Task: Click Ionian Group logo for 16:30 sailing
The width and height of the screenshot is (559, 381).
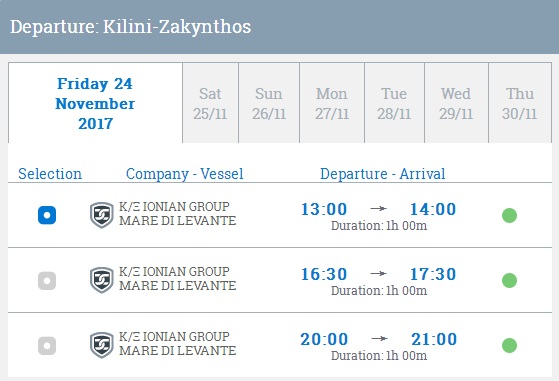Action: 102,280
